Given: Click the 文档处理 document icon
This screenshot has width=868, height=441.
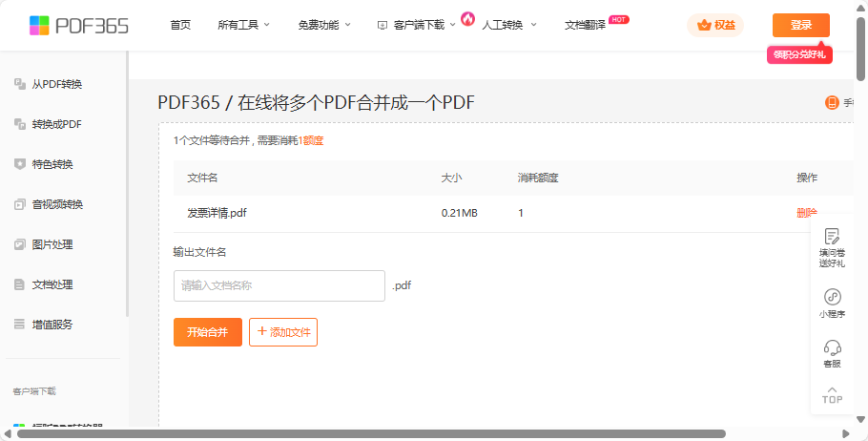Looking at the screenshot, I should [x=20, y=284].
